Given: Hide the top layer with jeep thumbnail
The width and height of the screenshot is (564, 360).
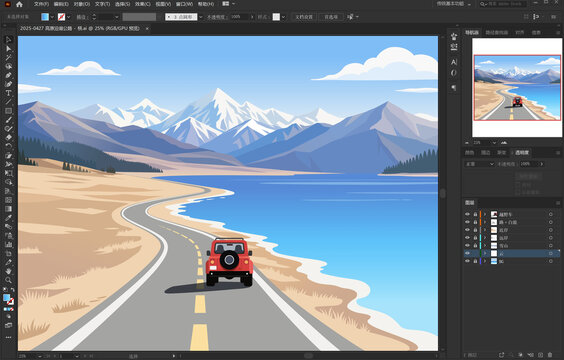Looking at the screenshot, I should pyautogui.click(x=467, y=214).
